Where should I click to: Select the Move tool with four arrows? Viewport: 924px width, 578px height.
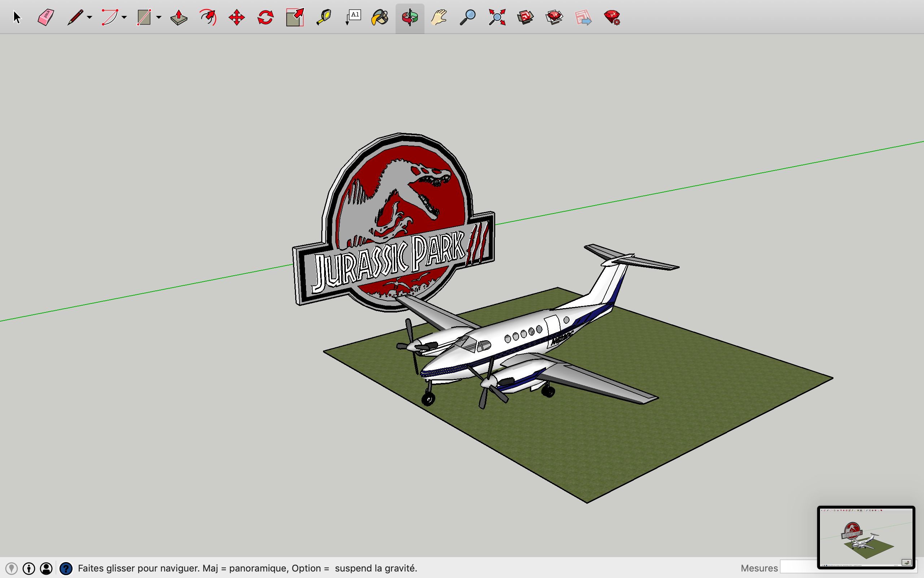(x=237, y=18)
